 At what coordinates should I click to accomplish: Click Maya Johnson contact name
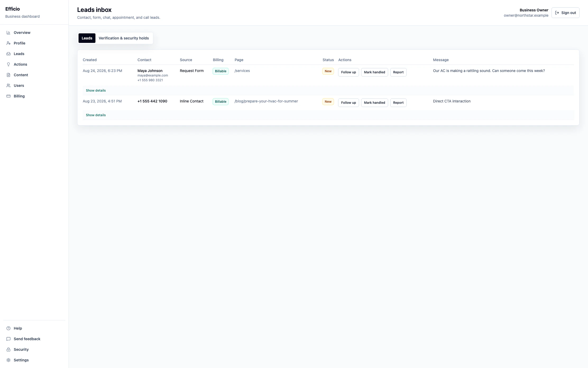point(150,71)
